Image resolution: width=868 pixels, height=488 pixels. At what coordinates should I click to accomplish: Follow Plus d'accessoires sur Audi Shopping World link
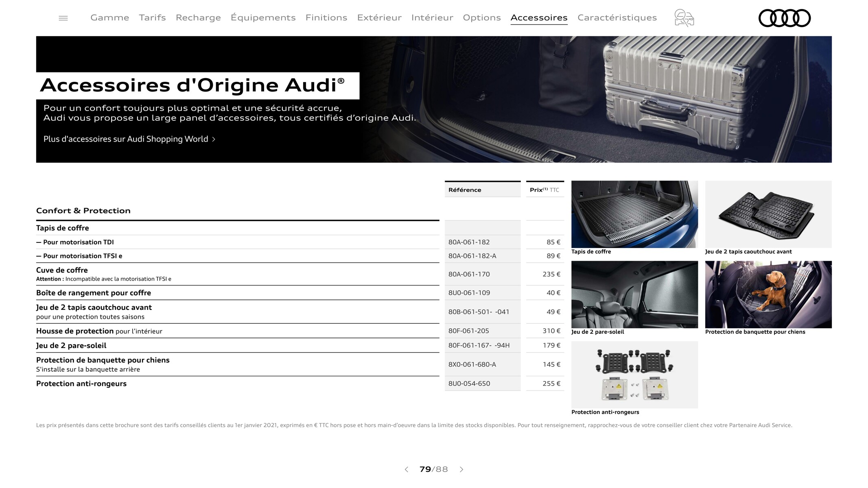tap(129, 139)
